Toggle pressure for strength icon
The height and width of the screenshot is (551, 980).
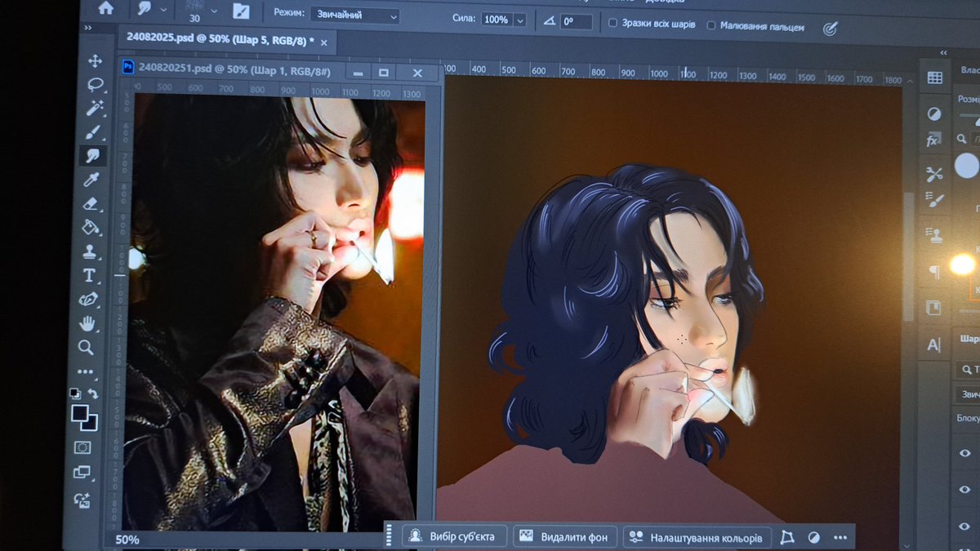(830, 29)
